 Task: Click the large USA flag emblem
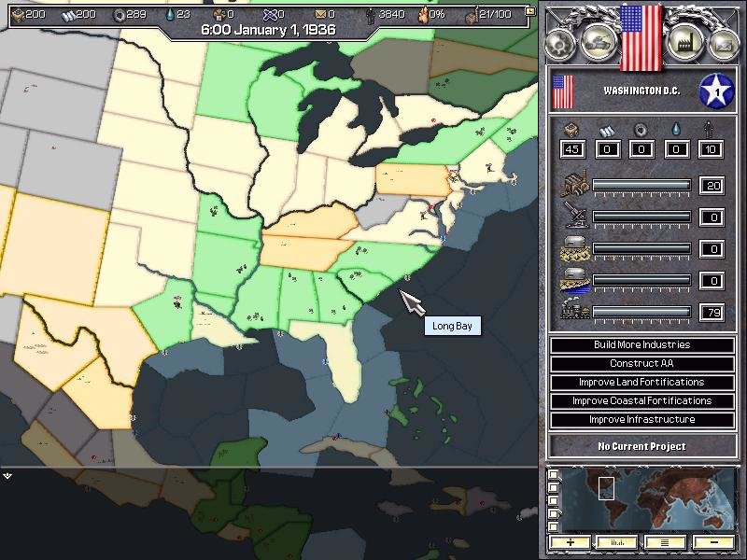pos(641,36)
